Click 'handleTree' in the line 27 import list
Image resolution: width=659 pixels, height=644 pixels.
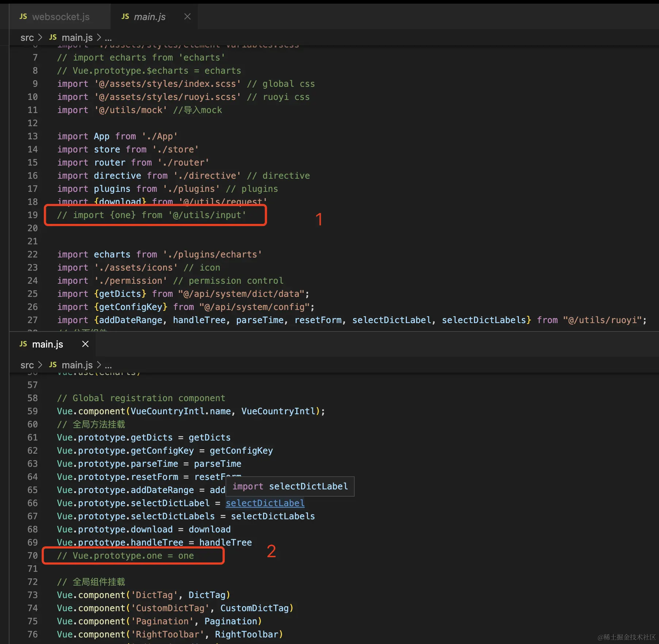[199, 320]
